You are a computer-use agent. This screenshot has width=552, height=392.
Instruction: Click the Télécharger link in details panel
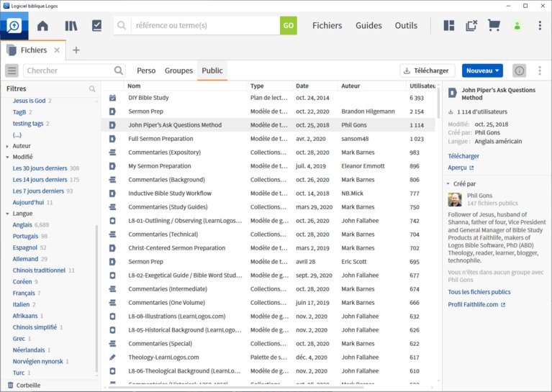click(463, 156)
